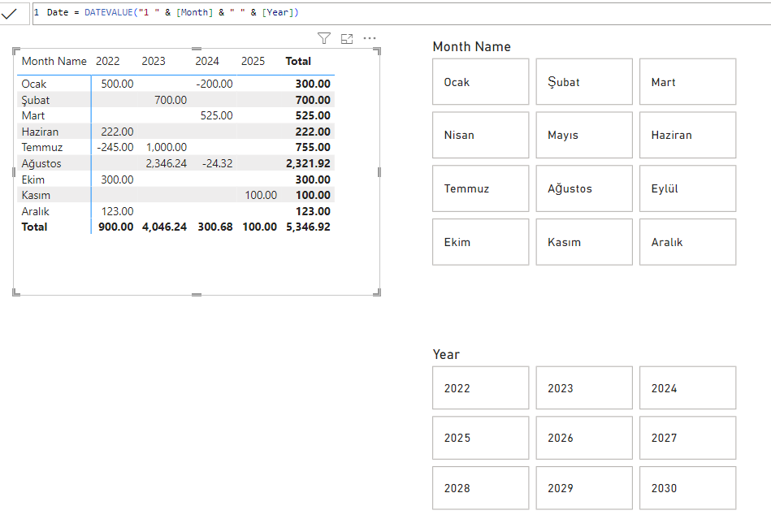This screenshot has height=532, width=771.
Task: Click the Year slicer title
Action: tap(446, 354)
